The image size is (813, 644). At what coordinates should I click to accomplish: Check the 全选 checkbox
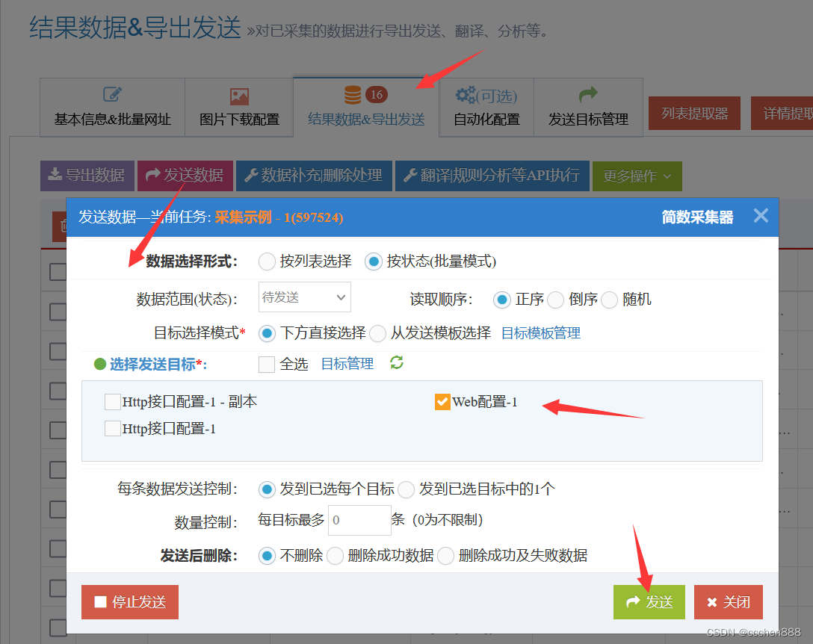point(267,364)
